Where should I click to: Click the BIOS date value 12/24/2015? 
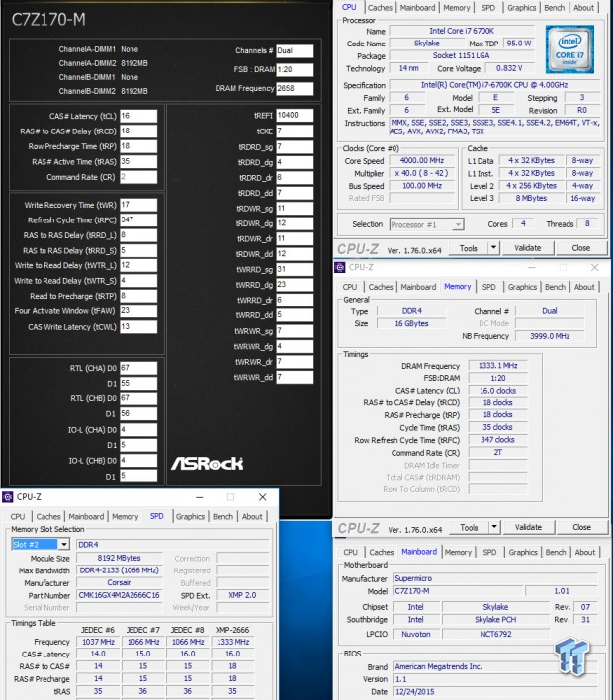[x=495, y=691]
